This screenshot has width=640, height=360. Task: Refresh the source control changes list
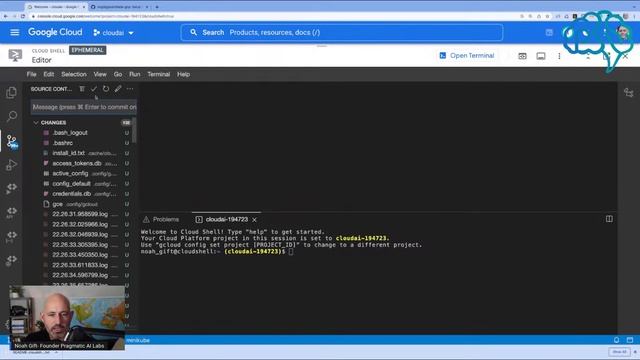(x=106, y=89)
